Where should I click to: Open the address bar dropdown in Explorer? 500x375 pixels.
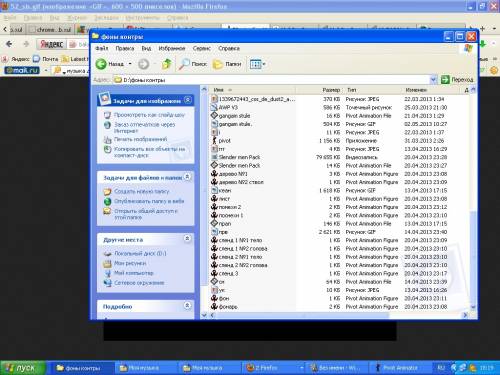tap(433, 80)
